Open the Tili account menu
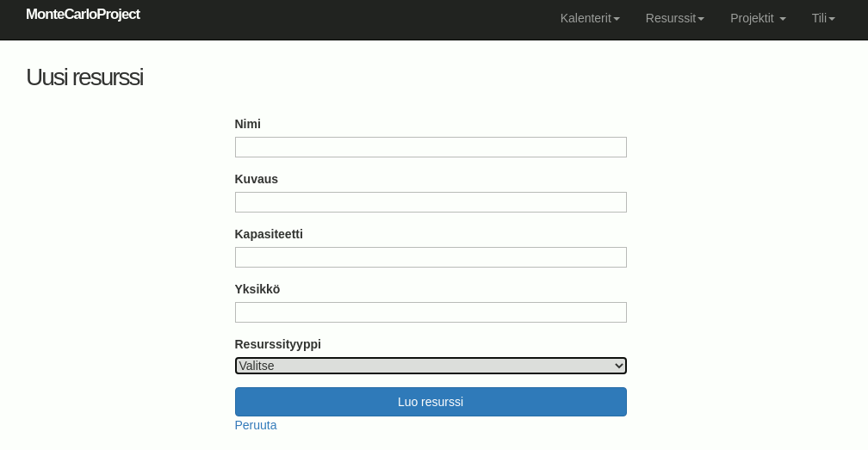The image size is (868, 450). (822, 18)
